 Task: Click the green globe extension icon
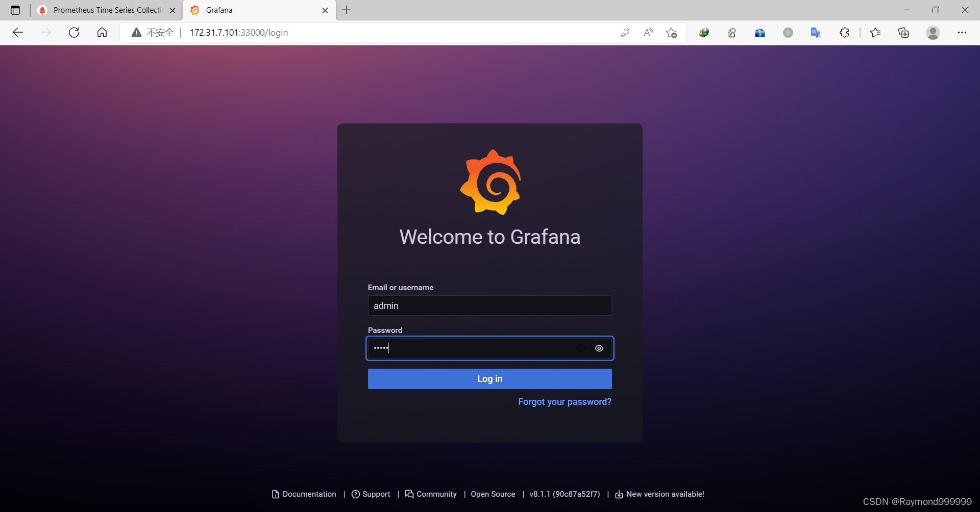tap(704, 33)
